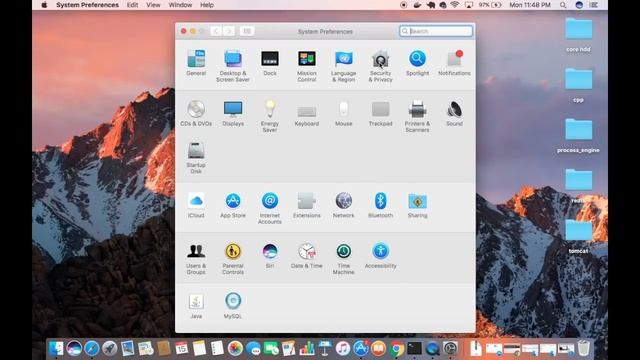Open Parental Controls preferences
Screen dimensions: 640x360
pyautogui.click(x=233, y=258)
